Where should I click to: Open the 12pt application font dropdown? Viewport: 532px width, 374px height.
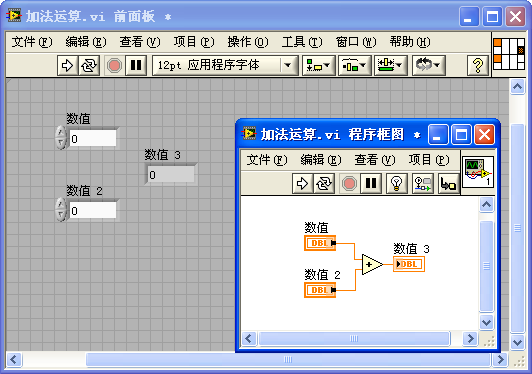pos(225,65)
